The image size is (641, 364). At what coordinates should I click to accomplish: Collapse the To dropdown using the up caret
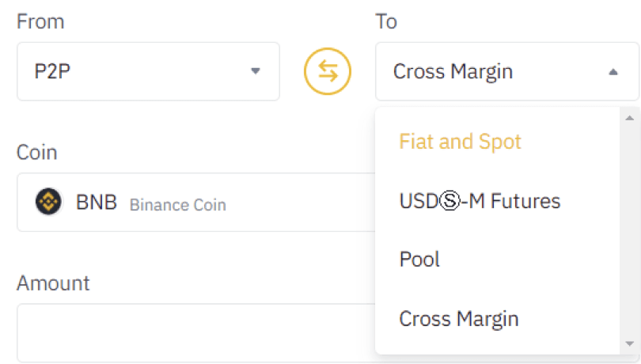[x=613, y=72]
